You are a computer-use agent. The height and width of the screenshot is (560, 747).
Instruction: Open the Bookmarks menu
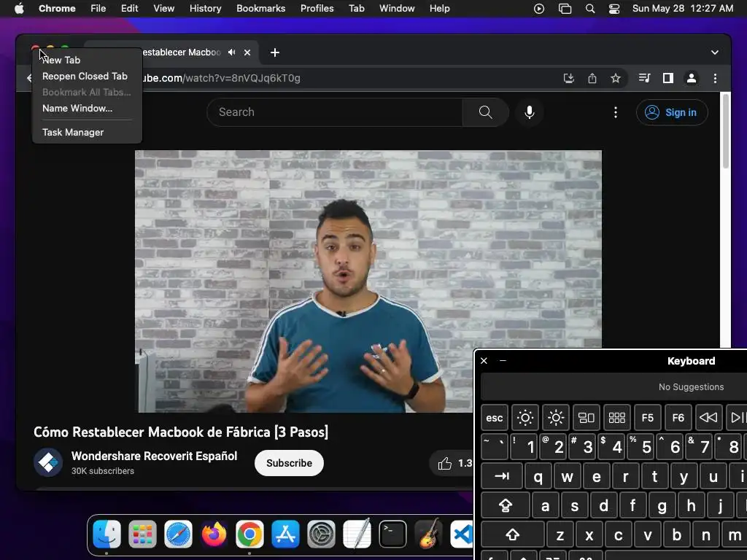pyautogui.click(x=260, y=8)
